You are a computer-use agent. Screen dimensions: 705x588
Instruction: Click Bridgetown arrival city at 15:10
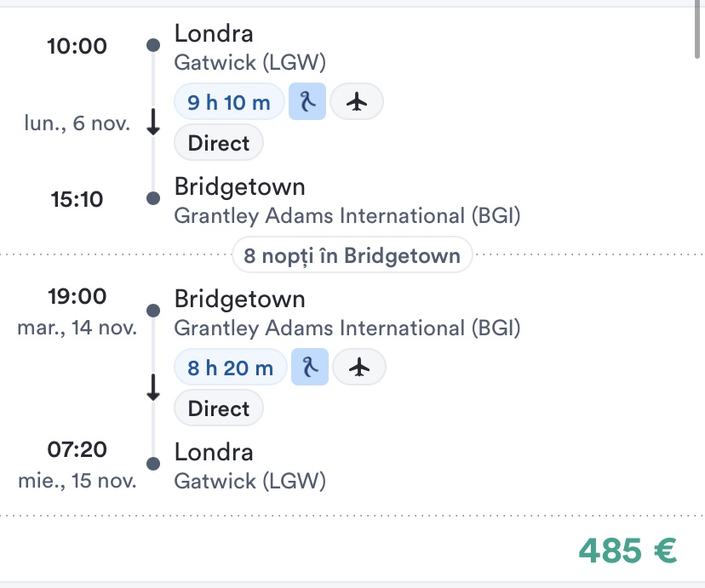click(x=239, y=187)
